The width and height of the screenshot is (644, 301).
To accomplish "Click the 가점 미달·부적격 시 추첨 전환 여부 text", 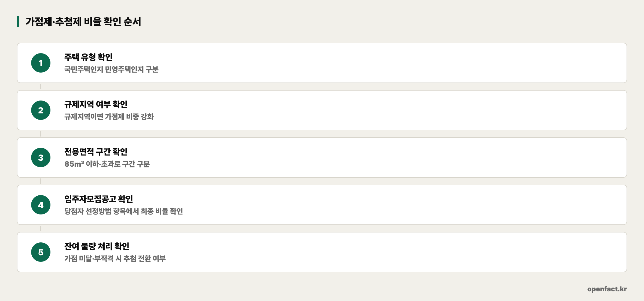I will [115, 259].
